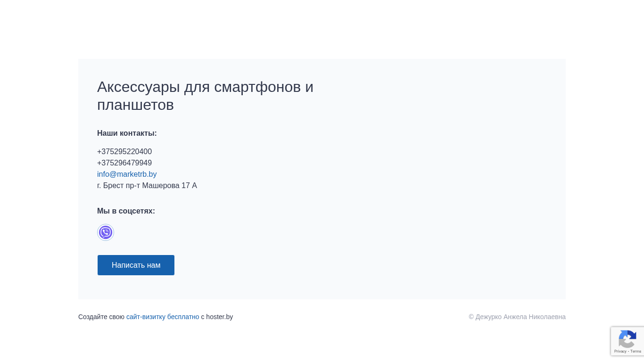Click the © copyright symbol
The image size is (644, 362).
471,317
